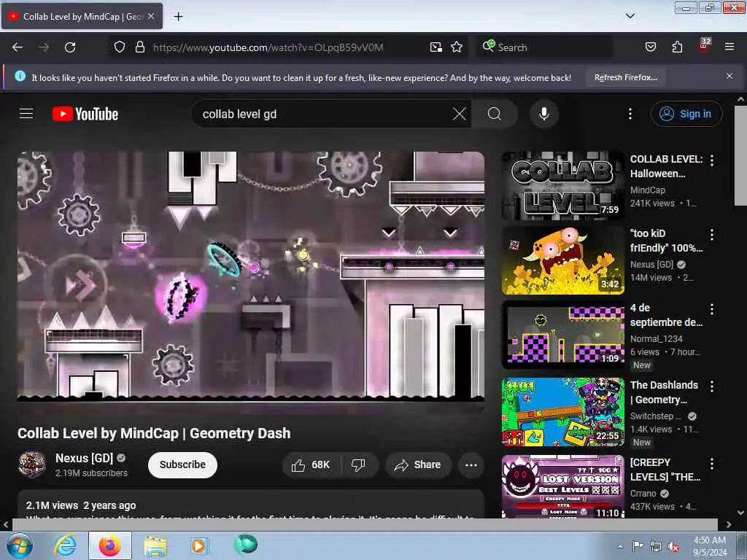Go back with the browser back arrow
Screen dimensions: 747x560
pos(18,47)
